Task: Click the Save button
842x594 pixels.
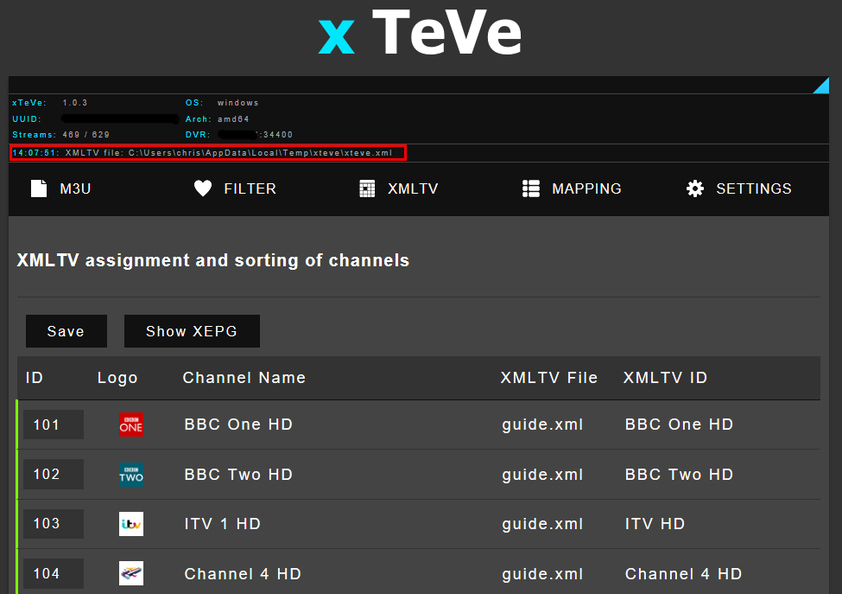Action: click(x=66, y=331)
